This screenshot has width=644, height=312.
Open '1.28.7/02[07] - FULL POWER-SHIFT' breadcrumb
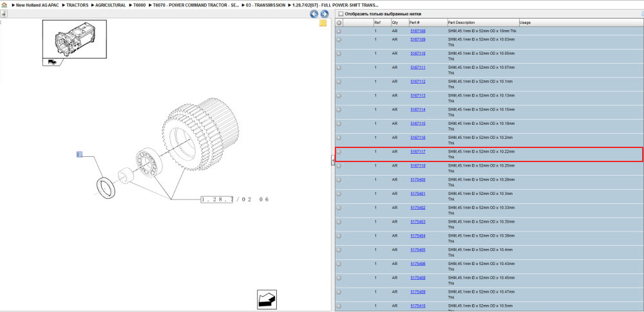[x=335, y=5]
